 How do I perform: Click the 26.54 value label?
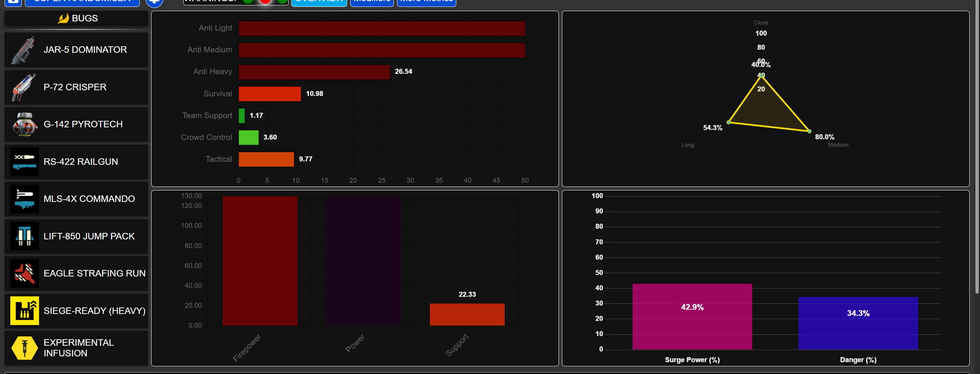403,72
